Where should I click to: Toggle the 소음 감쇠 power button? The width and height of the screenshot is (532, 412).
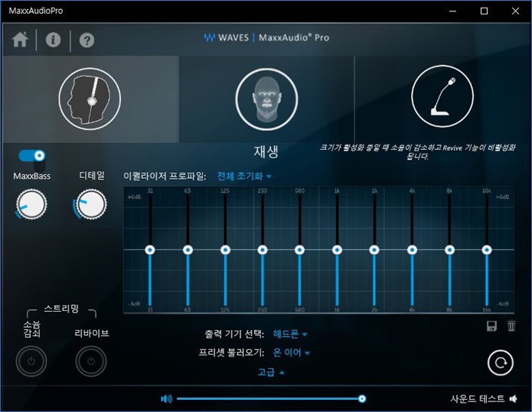pyautogui.click(x=31, y=361)
